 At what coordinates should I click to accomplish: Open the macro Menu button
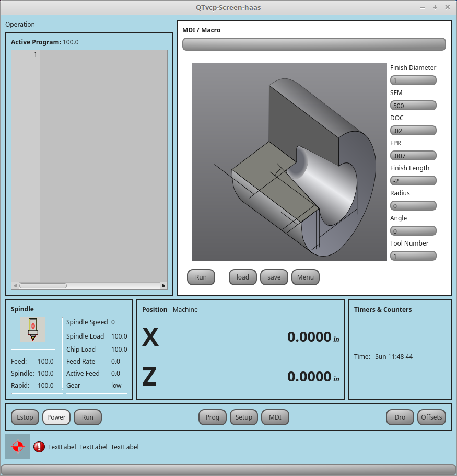[305, 277]
